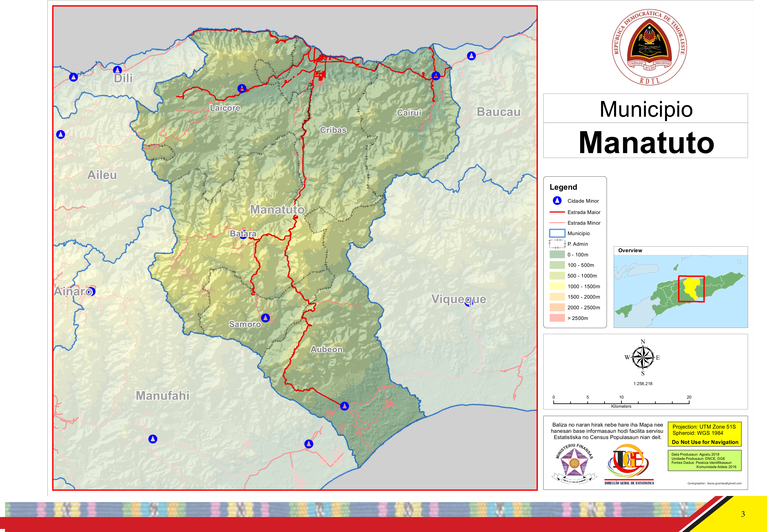
Task: Click the Manatuto municipality label
Action: coord(277,210)
